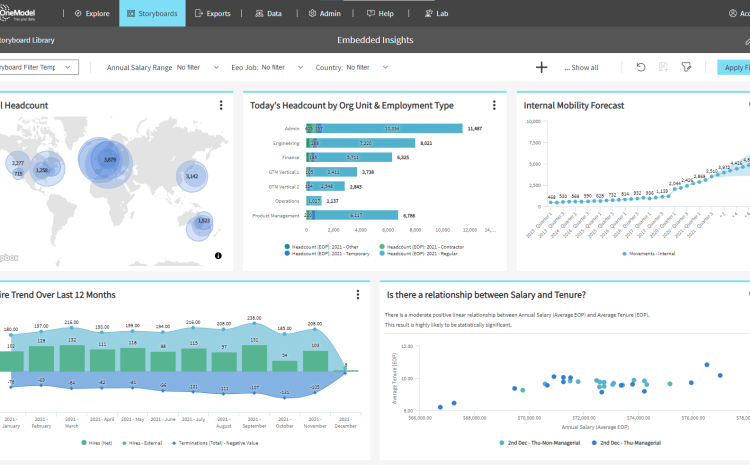
Task: Click the Internal Mobility Forecast title
Action: tap(574, 105)
